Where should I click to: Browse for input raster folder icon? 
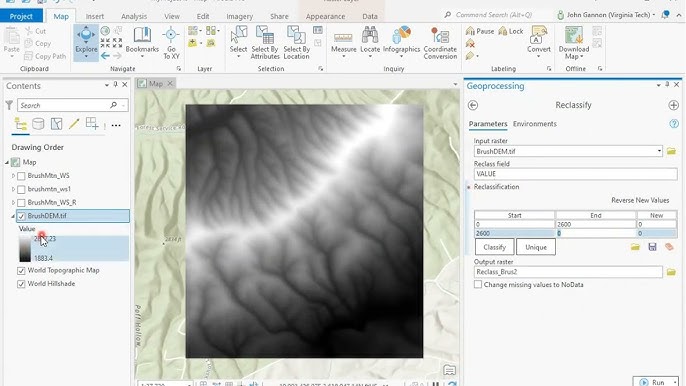(x=671, y=151)
